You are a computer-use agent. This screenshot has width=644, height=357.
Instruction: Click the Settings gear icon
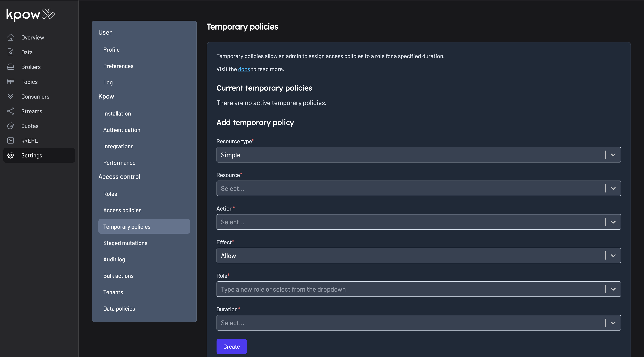10,155
